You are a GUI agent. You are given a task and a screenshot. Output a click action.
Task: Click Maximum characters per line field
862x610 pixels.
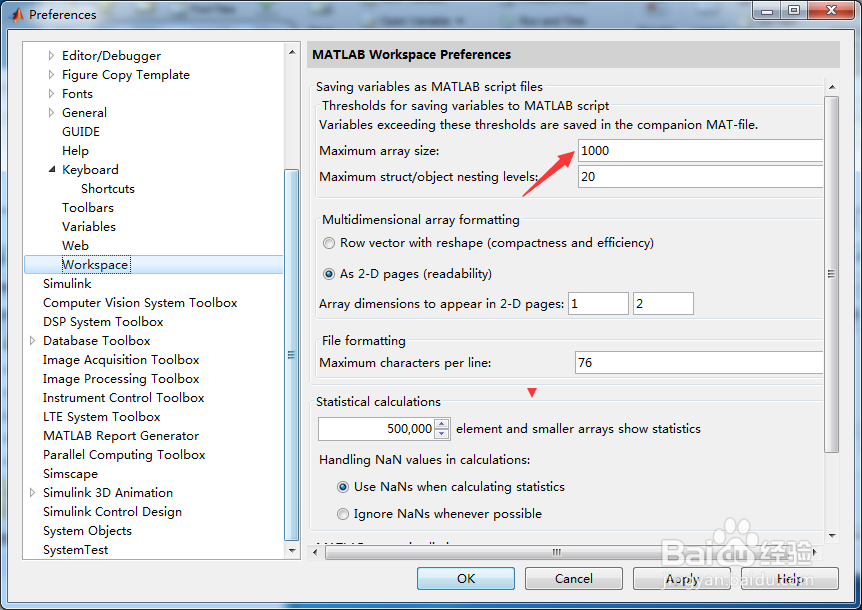pyautogui.click(x=699, y=363)
